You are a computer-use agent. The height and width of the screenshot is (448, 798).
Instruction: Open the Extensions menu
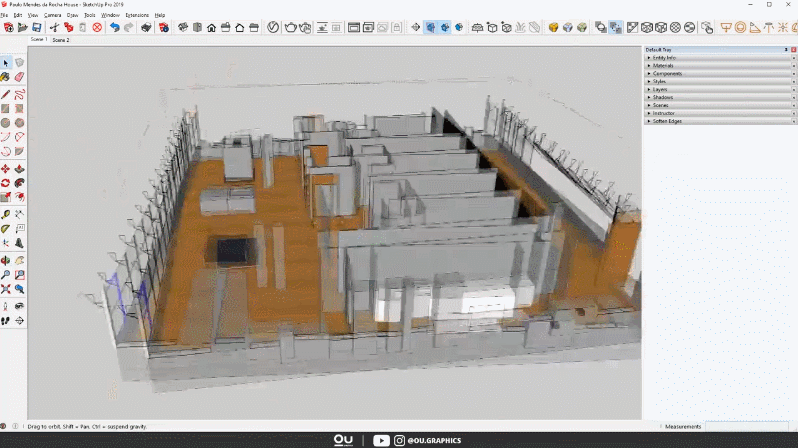click(x=136, y=15)
